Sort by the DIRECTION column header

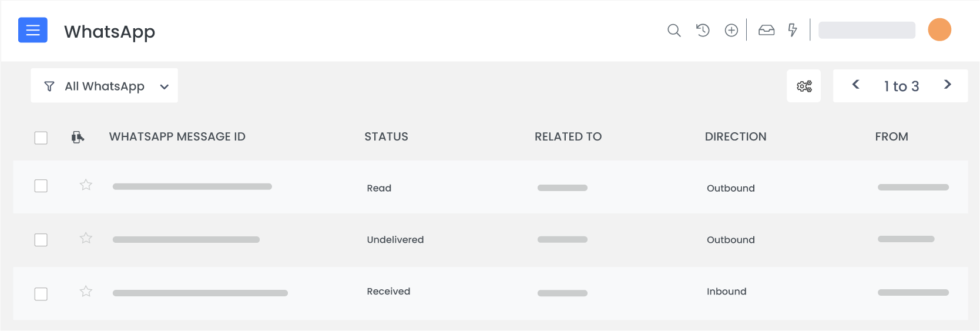click(x=735, y=137)
